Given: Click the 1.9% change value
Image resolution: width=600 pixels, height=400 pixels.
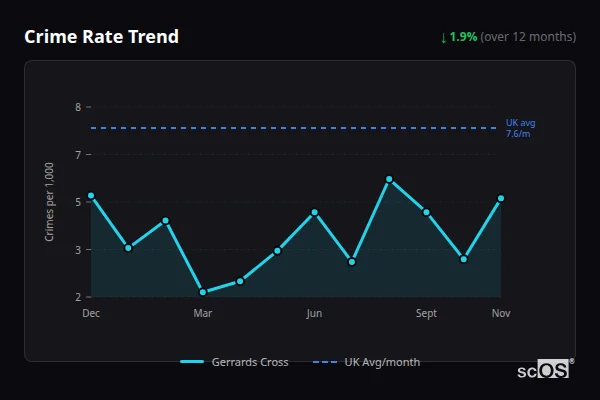Looking at the screenshot, I should coord(463,37).
